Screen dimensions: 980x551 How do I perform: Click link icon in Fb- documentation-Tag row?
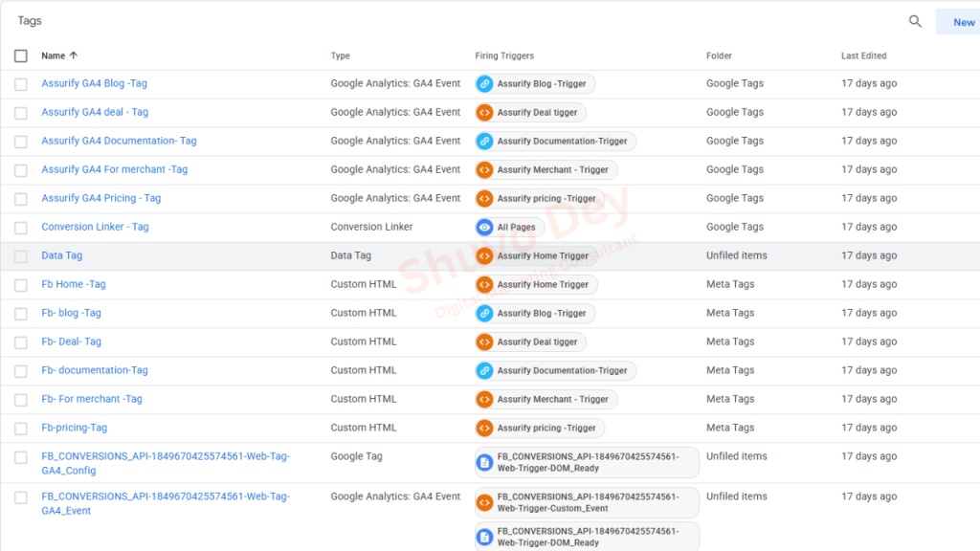pos(484,371)
